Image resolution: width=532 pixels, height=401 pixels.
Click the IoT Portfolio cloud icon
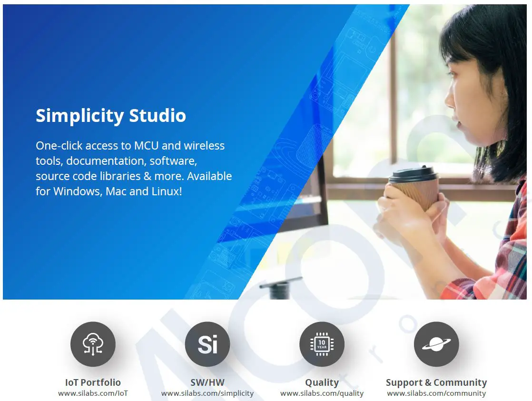tap(93, 344)
